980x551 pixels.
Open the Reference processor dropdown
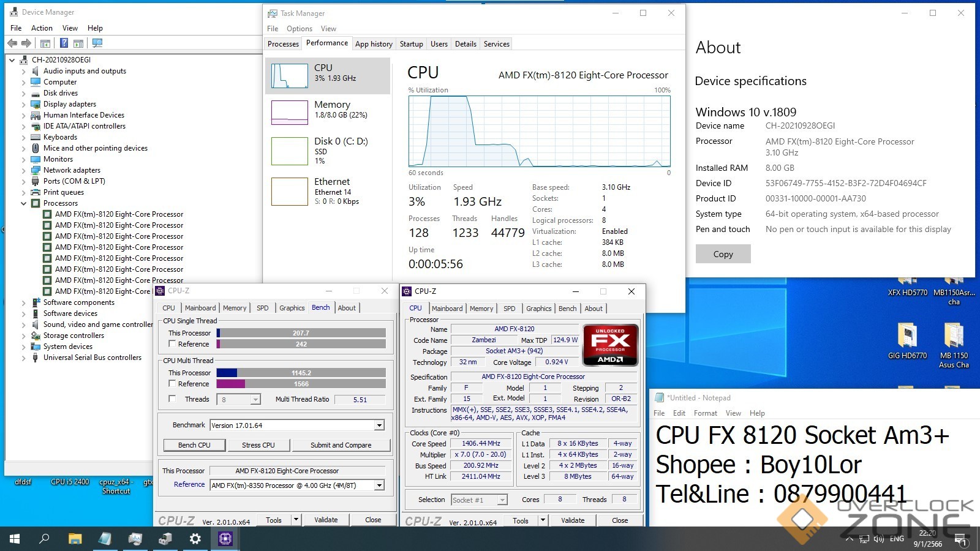tap(379, 485)
